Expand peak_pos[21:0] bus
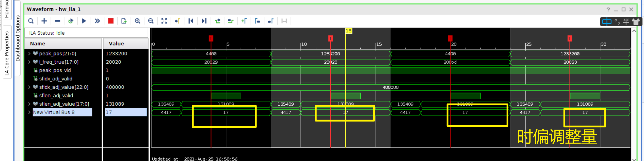Viewport: 644px width, 161px height. 29,53
